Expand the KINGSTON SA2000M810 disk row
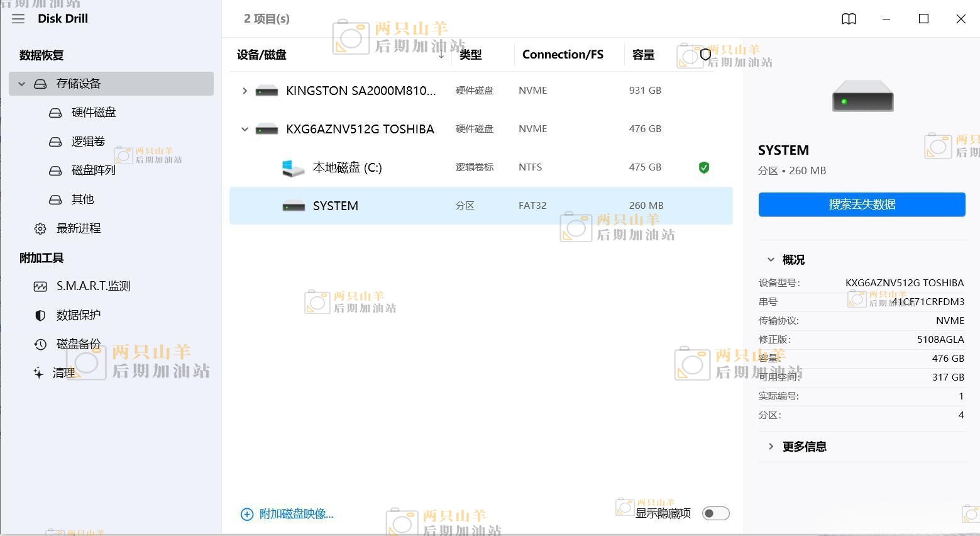Screen dimensions: 980x536 pyautogui.click(x=245, y=91)
